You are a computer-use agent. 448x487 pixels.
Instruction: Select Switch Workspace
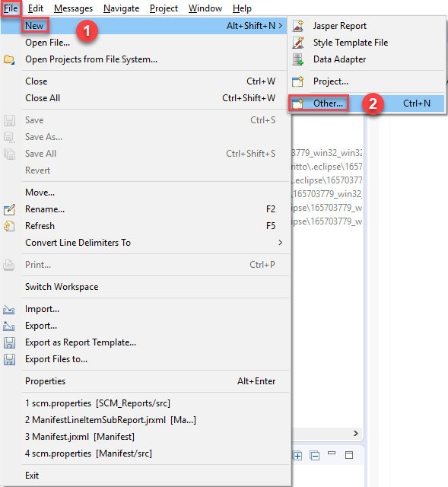[62, 287]
